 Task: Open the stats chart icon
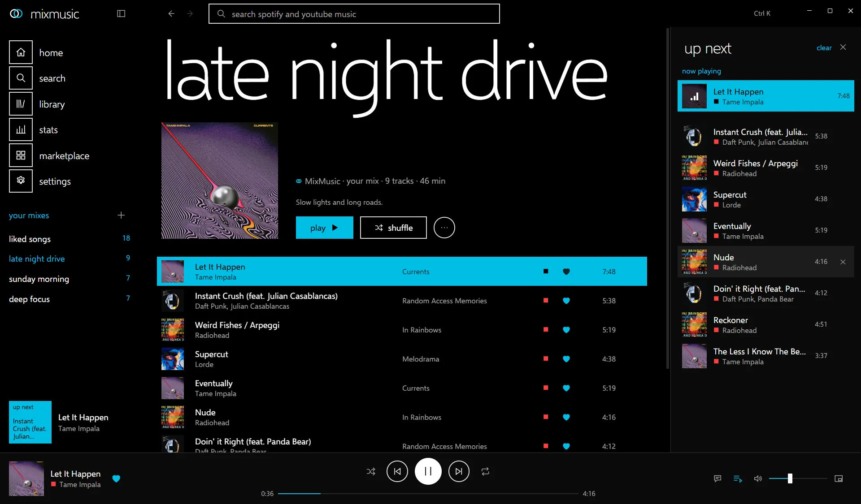[21, 129]
